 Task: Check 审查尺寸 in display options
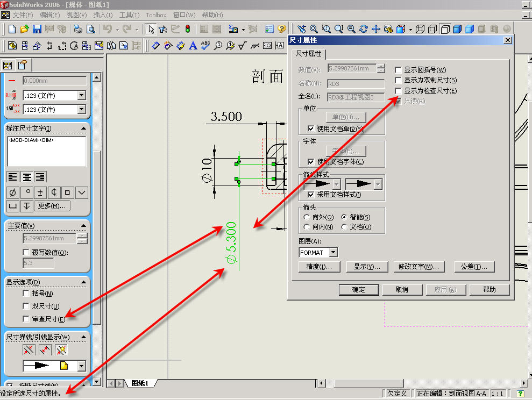click(26, 319)
